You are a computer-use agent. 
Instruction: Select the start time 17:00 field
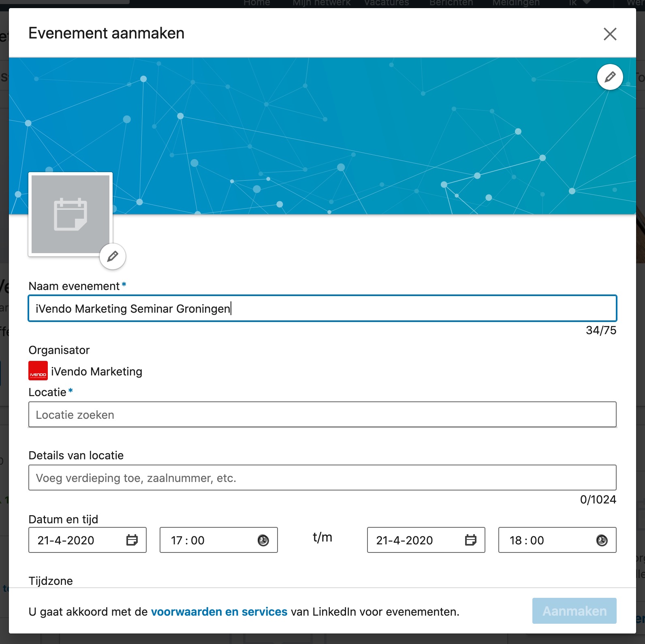[219, 540]
